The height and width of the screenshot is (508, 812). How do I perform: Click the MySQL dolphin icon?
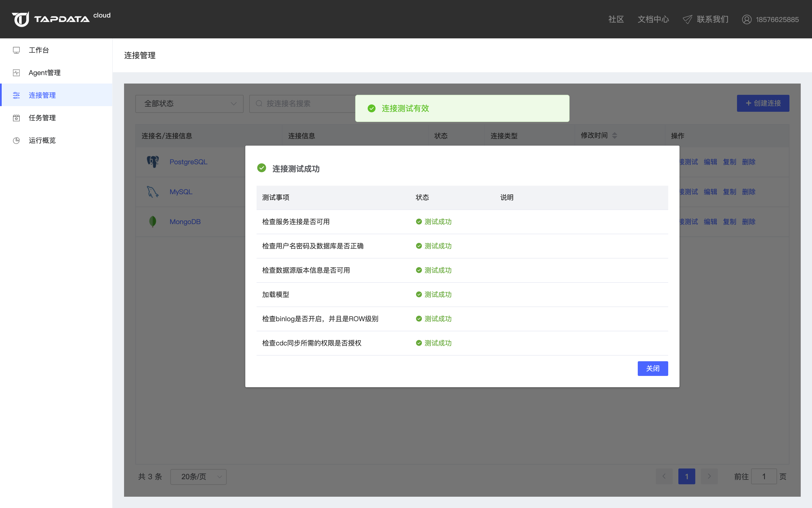tap(153, 192)
